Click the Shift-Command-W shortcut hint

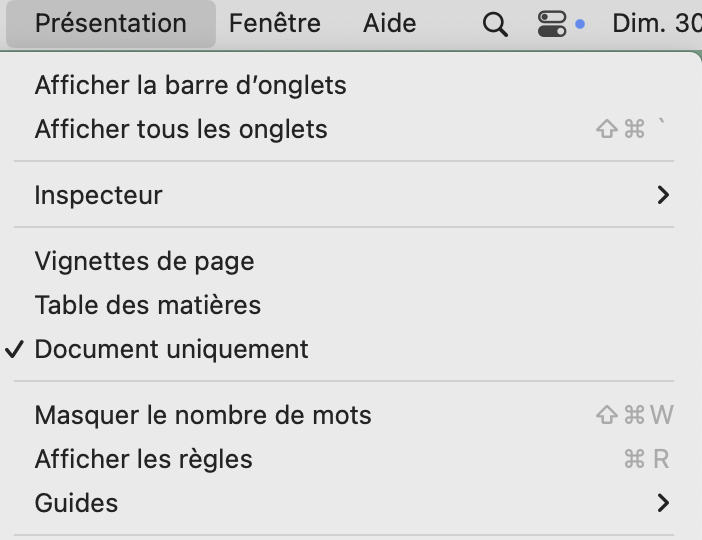coord(634,415)
